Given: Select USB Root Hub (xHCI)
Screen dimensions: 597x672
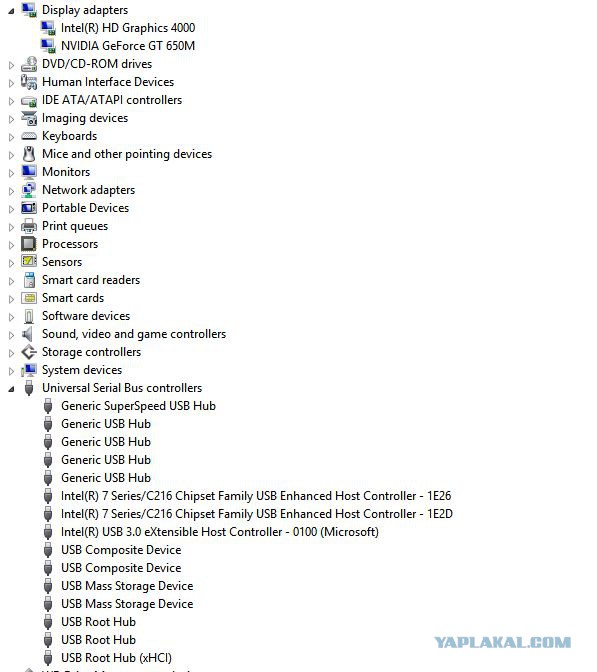Looking at the screenshot, I should tap(116, 658).
